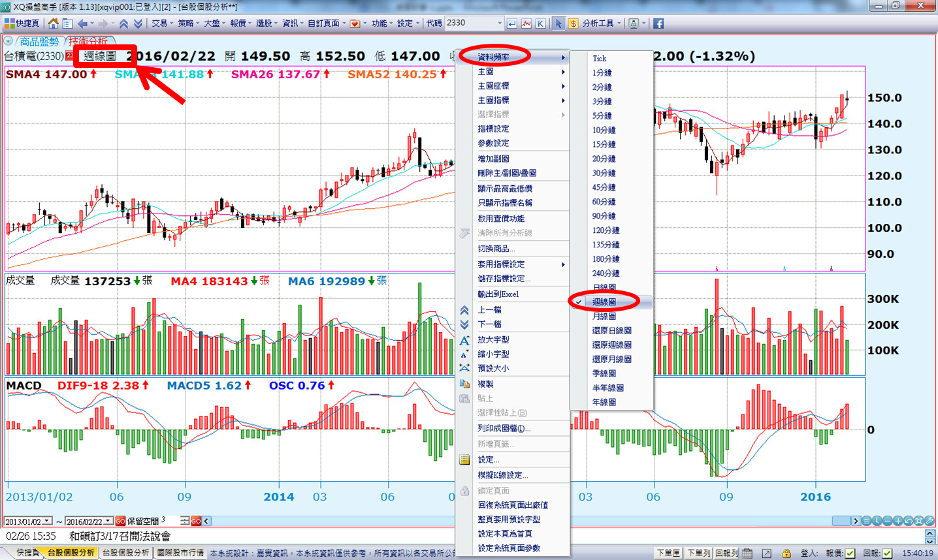Select the 日線圖 frequency option

point(612,287)
